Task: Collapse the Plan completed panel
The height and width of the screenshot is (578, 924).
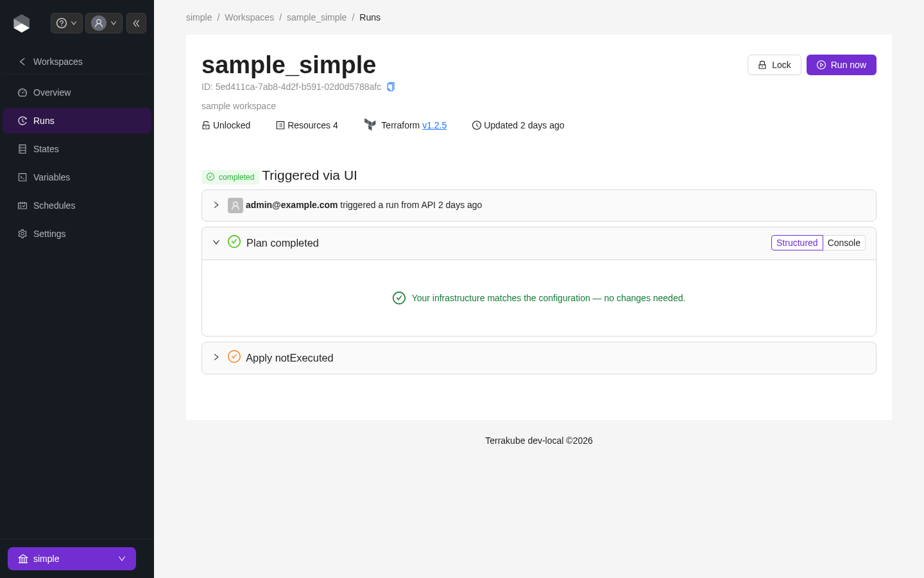Action: 216,242
